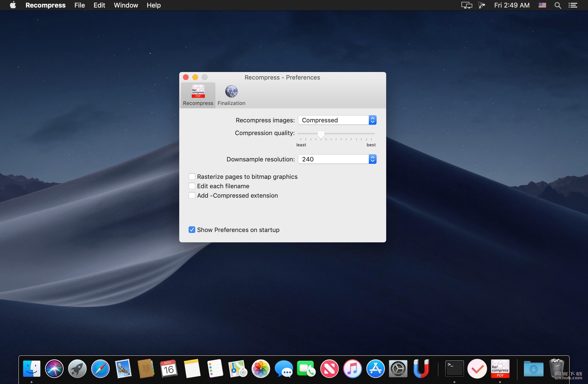The height and width of the screenshot is (384, 588).
Task: Open Contacts book icon in Dock
Action: (146, 368)
